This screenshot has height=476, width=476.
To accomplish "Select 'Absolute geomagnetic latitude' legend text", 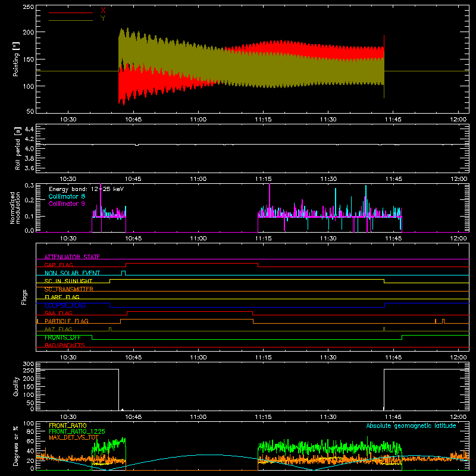I will pyautogui.click(x=411, y=425).
